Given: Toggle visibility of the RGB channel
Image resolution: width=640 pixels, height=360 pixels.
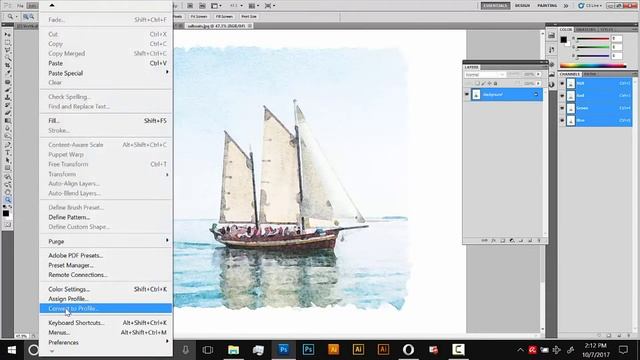Looking at the screenshot, I should (x=562, y=84).
